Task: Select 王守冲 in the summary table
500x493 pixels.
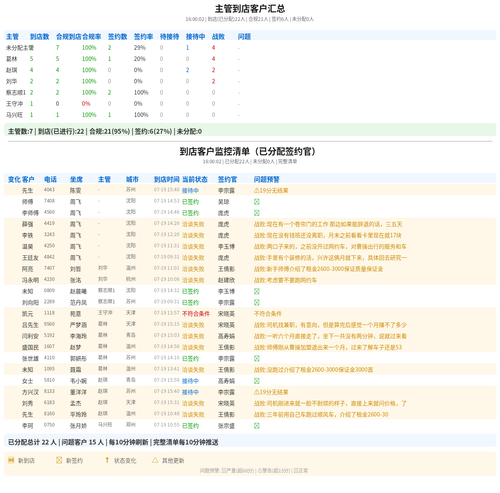Action: (x=14, y=104)
